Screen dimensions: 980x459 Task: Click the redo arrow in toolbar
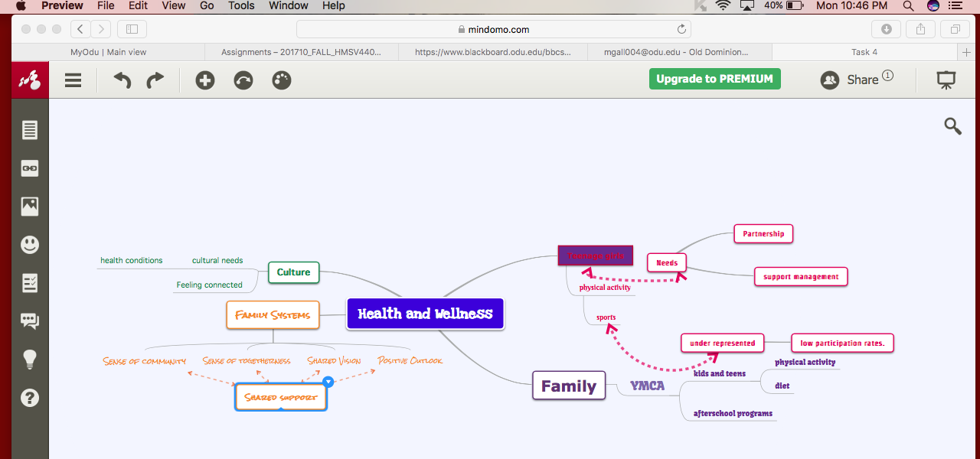coord(155,80)
